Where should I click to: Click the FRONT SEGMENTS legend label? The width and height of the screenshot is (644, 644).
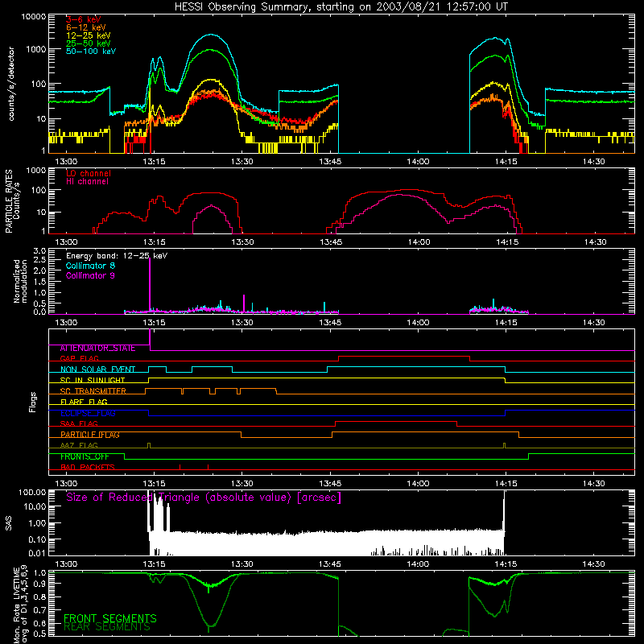(110, 618)
